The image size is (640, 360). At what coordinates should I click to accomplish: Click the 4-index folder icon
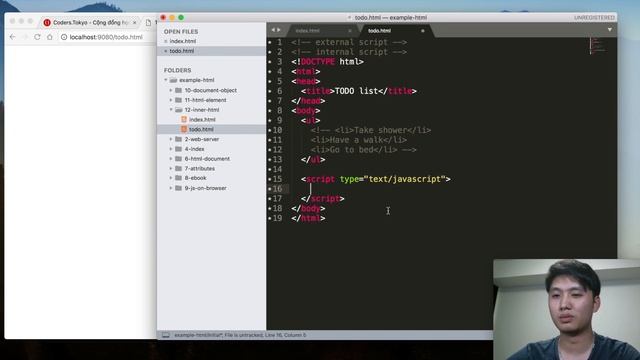pyautogui.click(x=178, y=149)
